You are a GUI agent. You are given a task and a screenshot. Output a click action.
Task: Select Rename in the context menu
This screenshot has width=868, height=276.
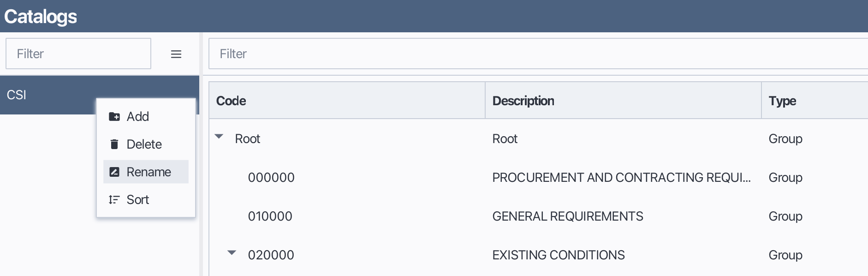click(x=148, y=172)
